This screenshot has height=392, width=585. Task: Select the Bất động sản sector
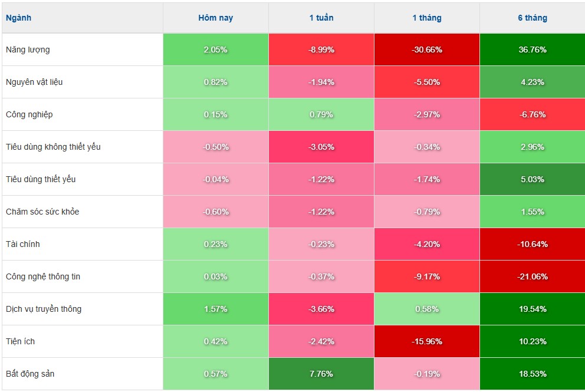(30, 374)
